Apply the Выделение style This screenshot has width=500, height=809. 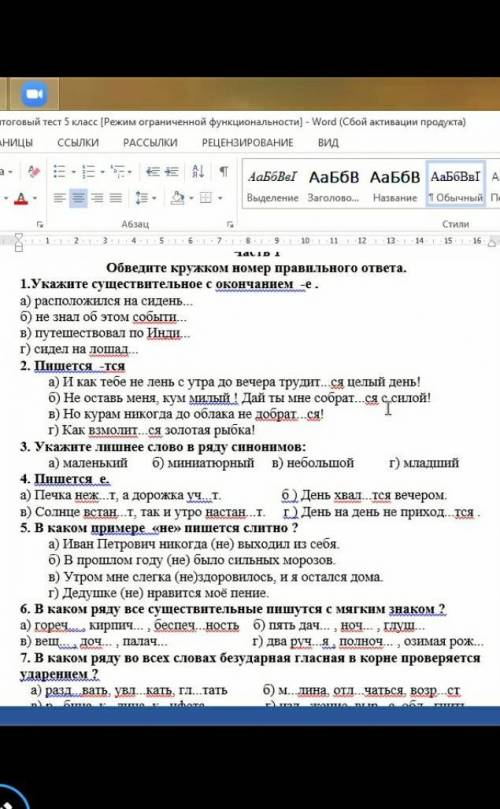[x=272, y=186]
